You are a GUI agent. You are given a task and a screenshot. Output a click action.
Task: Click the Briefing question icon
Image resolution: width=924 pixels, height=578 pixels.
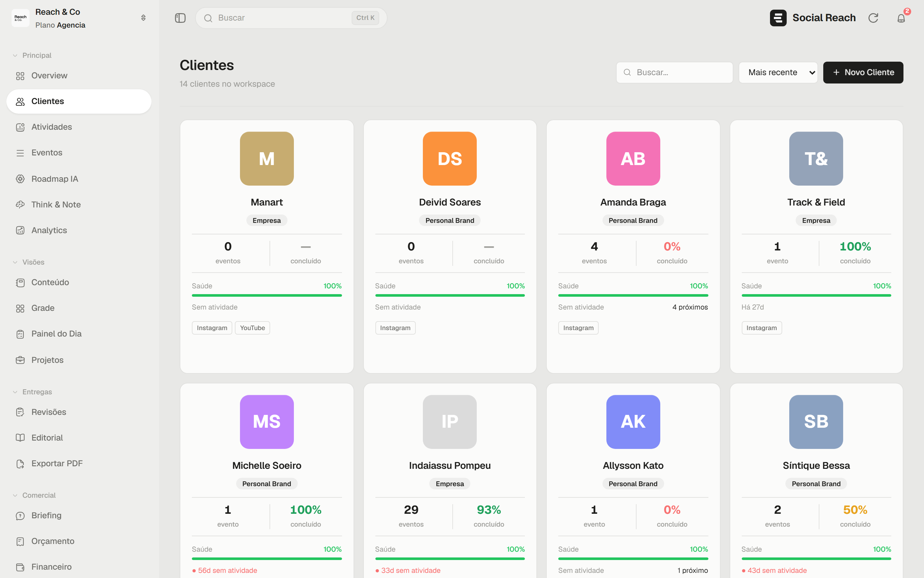20,516
